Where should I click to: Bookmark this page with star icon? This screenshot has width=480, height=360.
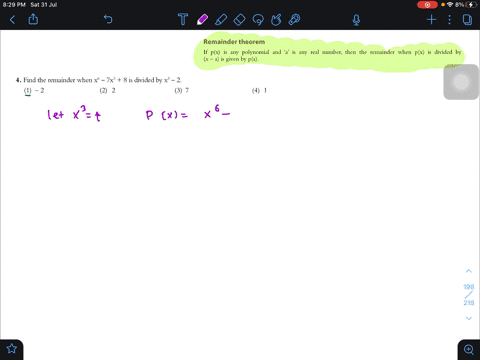click(x=12, y=349)
